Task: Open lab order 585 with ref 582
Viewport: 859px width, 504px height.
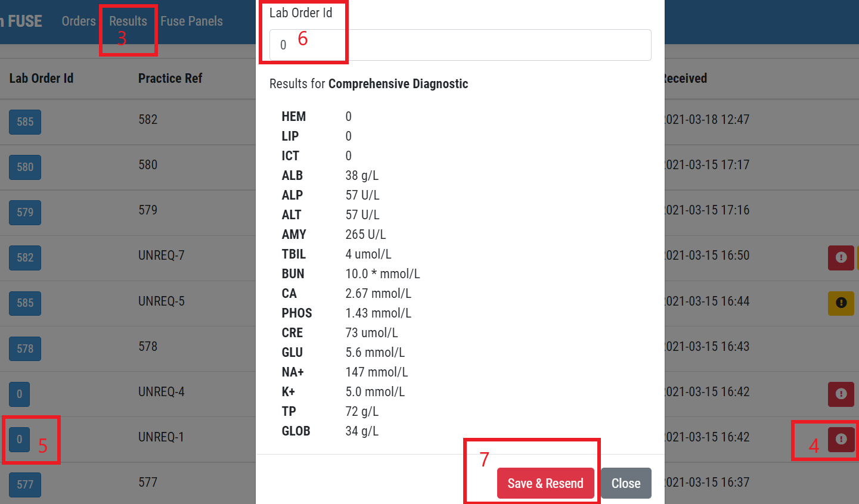Action: tap(25, 122)
